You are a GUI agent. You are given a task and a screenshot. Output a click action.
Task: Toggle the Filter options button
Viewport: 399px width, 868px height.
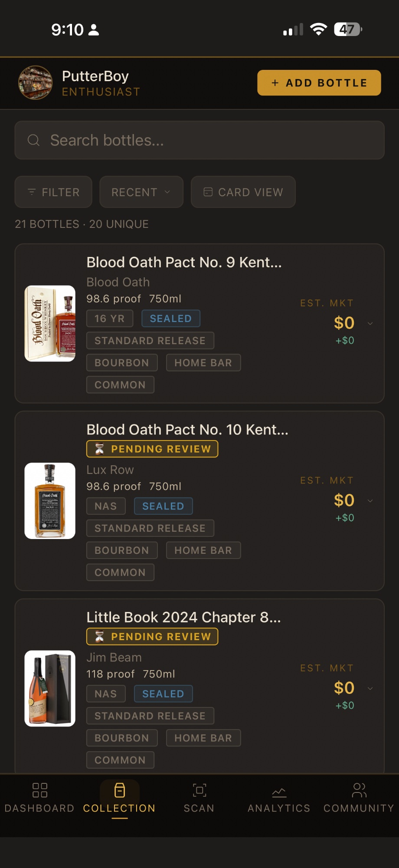coord(53,192)
